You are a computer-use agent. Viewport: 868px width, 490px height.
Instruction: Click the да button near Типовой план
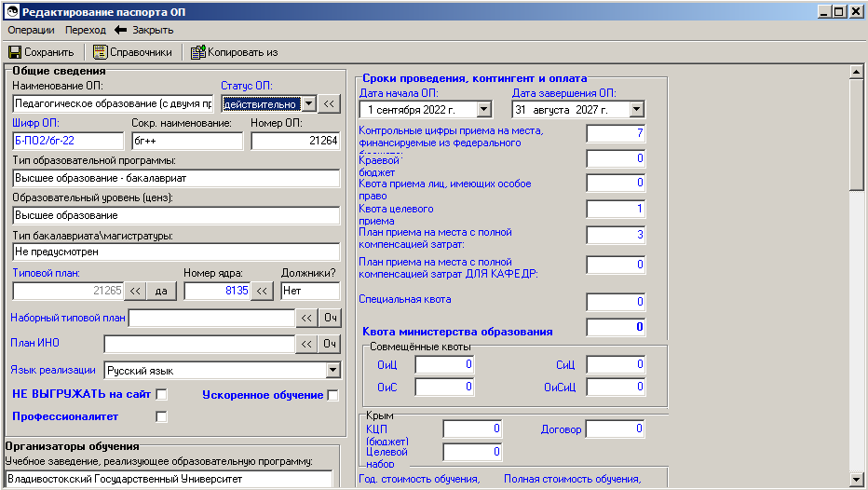(x=161, y=291)
